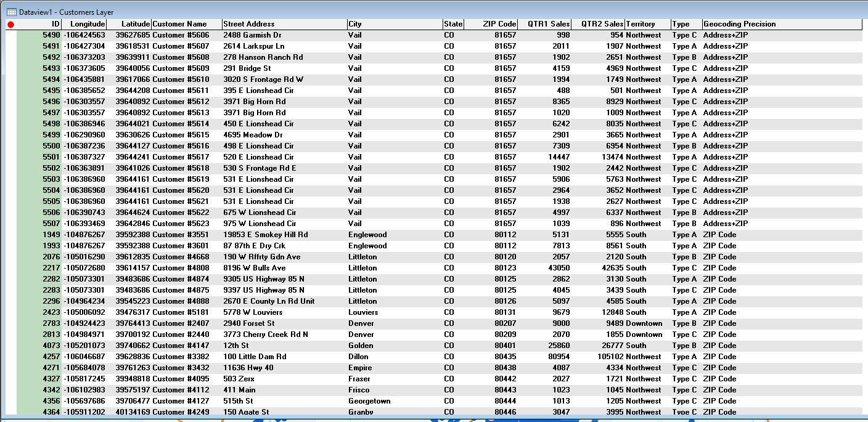The height and width of the screenshot is (422, 868).
Task: Click the Customer #5606 name cell
Action: pos(181,35)
